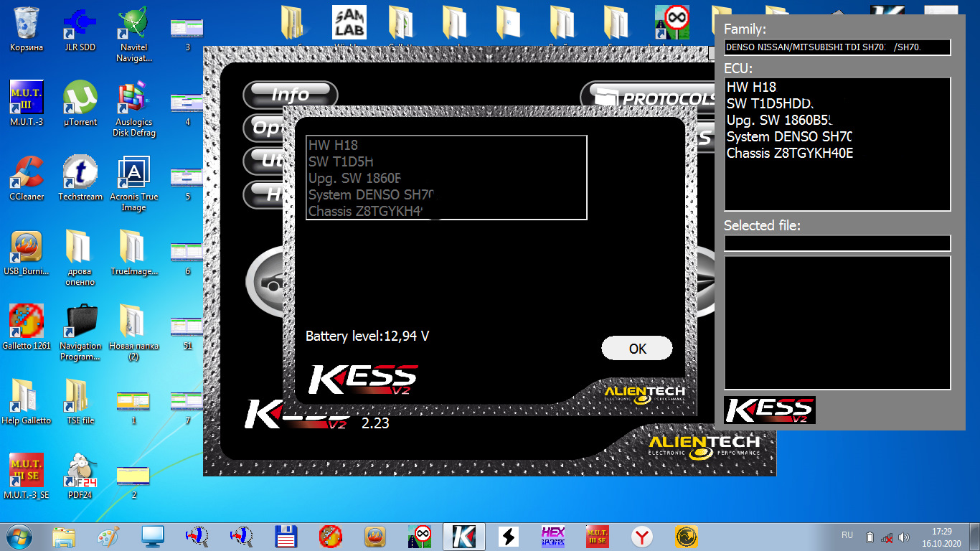Open the PDF24 desktop shortcut

coord(80,477)
